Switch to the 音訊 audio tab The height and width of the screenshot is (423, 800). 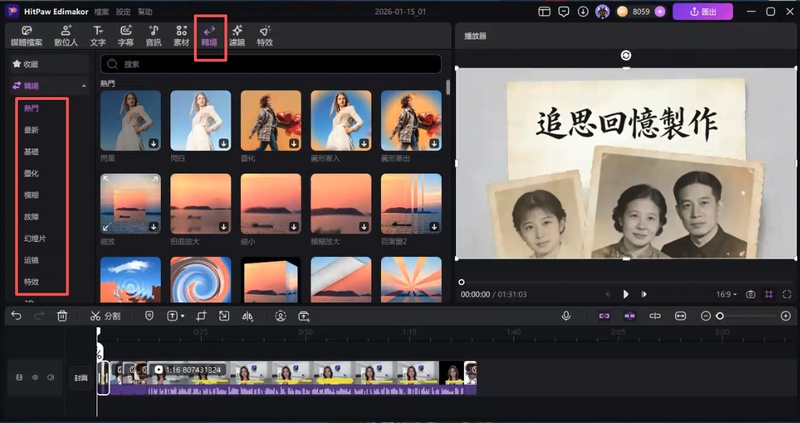point(153,36)
